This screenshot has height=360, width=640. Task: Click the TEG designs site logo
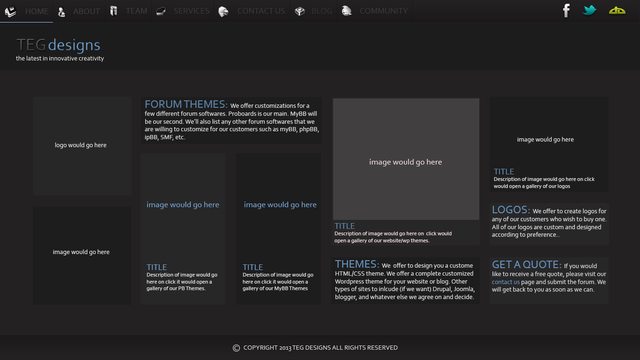click(x=58, y=45)
